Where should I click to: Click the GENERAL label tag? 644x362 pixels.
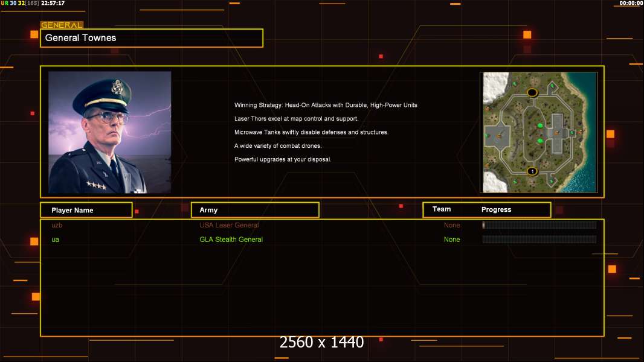(62, 25)
